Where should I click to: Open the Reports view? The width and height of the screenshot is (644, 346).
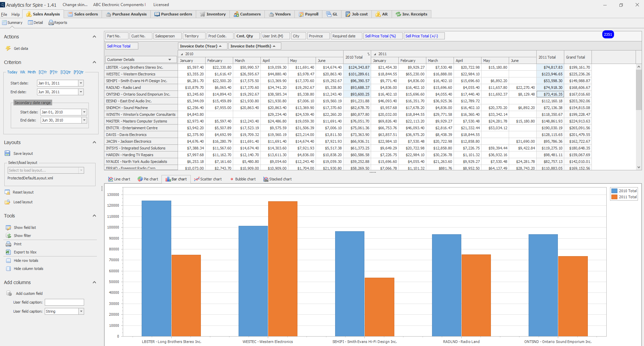tap(58, 23)
